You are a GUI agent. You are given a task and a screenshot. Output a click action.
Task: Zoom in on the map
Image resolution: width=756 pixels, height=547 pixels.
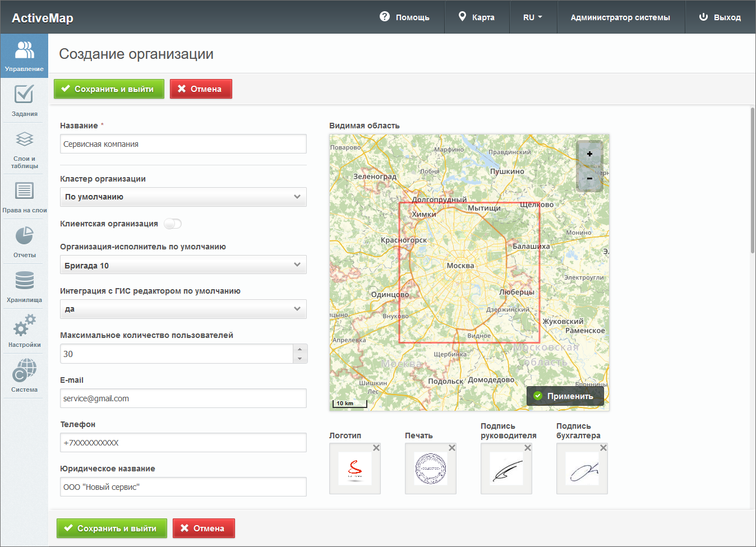pyautogui.click(x=589, y=154)
